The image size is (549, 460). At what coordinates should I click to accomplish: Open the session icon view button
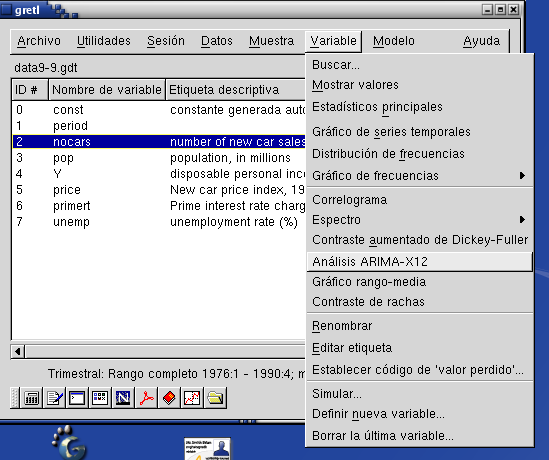tap(100, 398)
